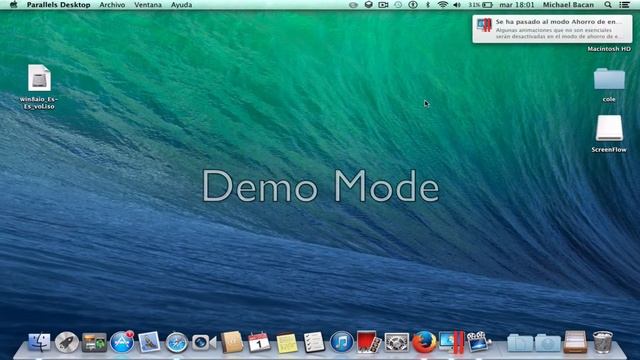
Task: Open Time Machine menu bar icon
Action: [x=398, y=5]
